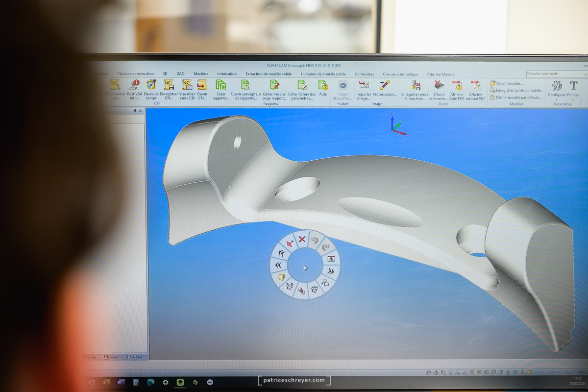Click the Créer étiquettes printer icon
Viewport: 588px width, 392px height.
(x=343, y=85)
